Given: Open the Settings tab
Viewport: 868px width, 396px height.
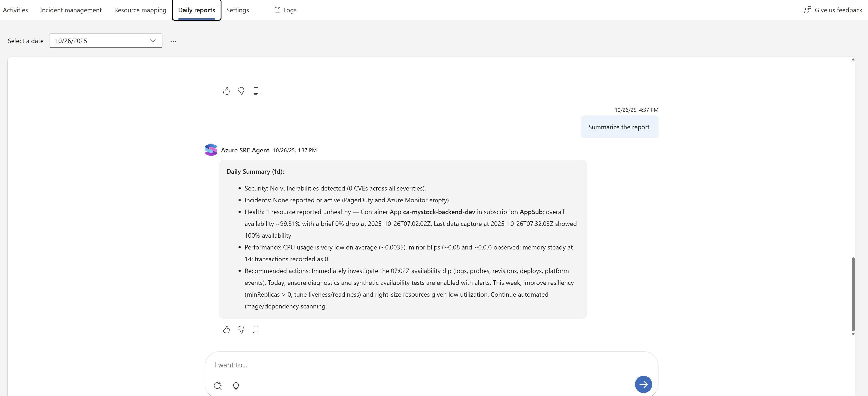Looking at the screenshot, I should [x=237, y=10].
